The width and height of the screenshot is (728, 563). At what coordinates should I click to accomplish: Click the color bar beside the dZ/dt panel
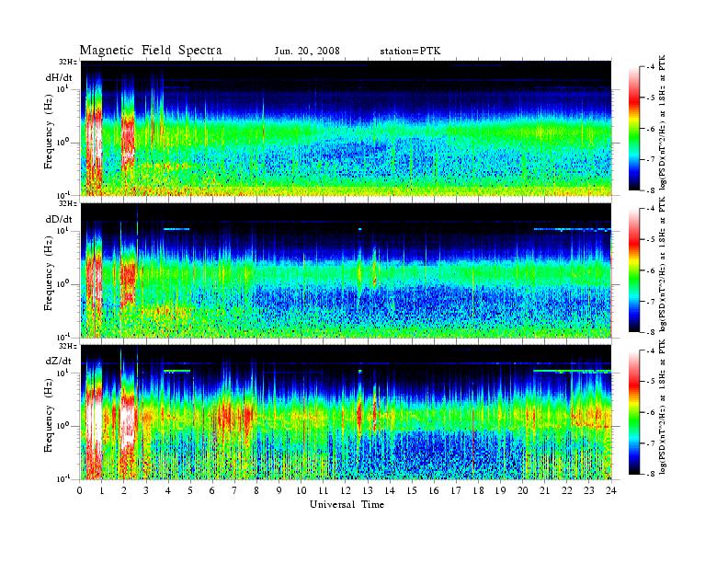coord(634,412)
